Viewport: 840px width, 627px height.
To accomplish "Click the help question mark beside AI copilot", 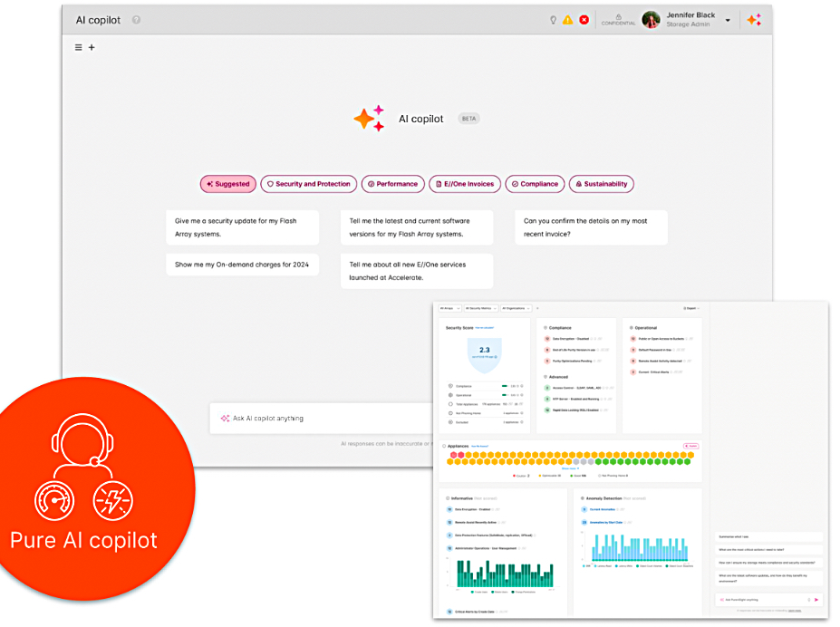I will (136, 20).
